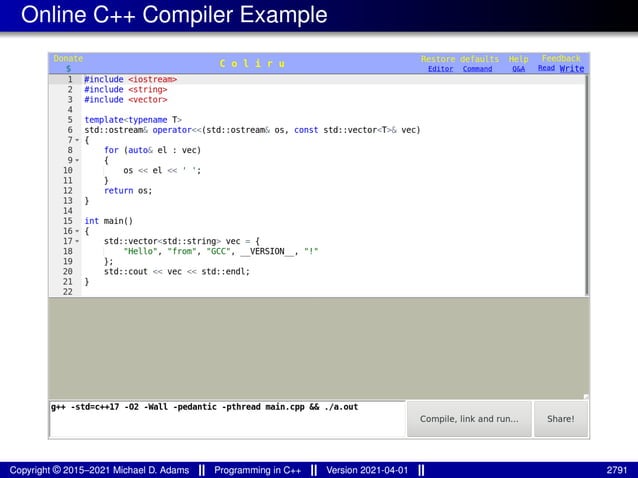638x478 pixels.
Task: Click on 'for (auto& el : vec)' line
Action: tap(152, 150)
